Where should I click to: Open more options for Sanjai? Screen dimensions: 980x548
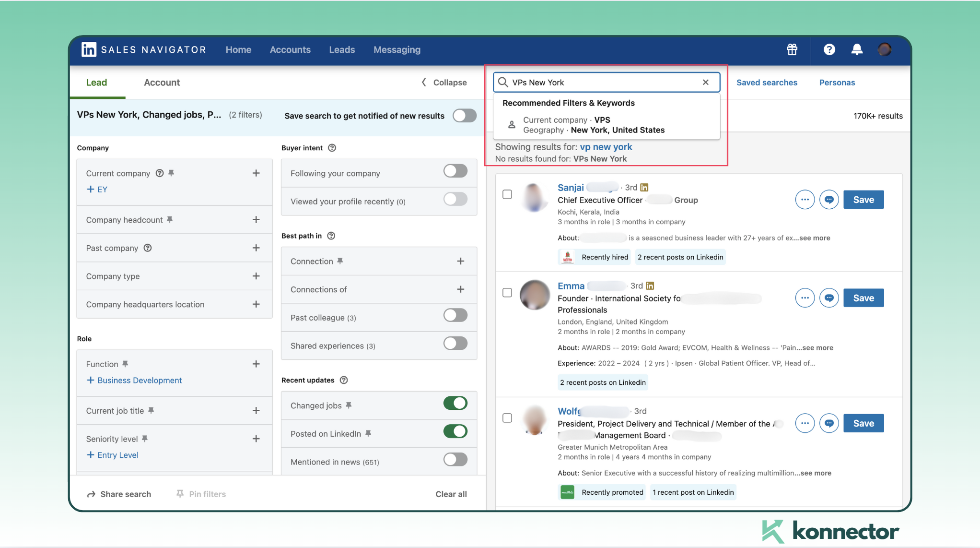(805, 200)
